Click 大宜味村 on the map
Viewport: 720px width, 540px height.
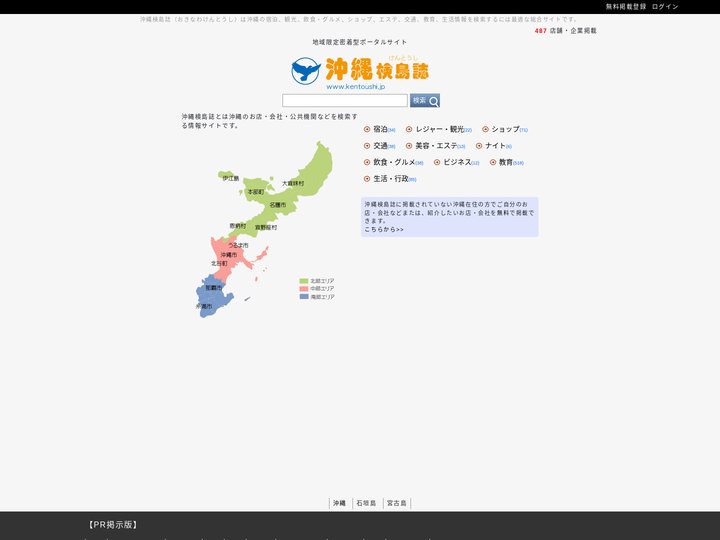point(293,184)
